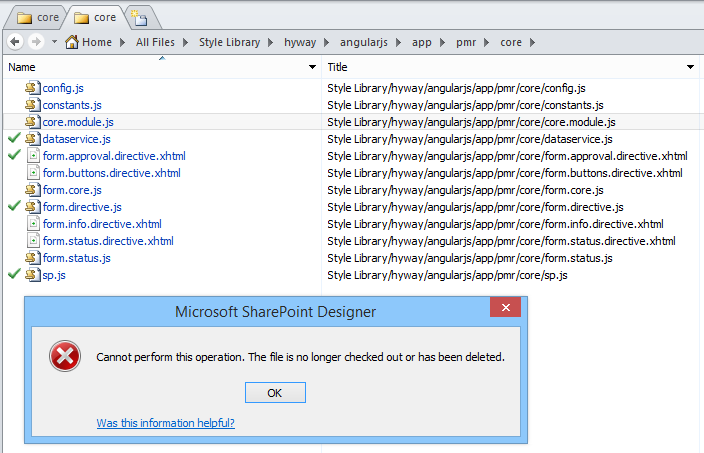The width and height of the screenshot is (704, 453).
Task: Click the form.buttons.directive.xhtml file icon
Action: pyautogui.click(x=32, y=173)
